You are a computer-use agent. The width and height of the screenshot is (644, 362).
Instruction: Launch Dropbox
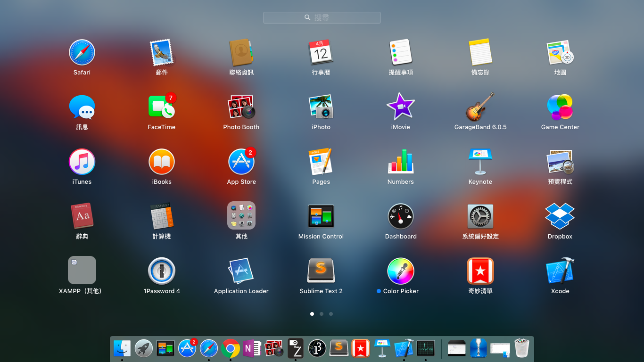pos(560,216)
